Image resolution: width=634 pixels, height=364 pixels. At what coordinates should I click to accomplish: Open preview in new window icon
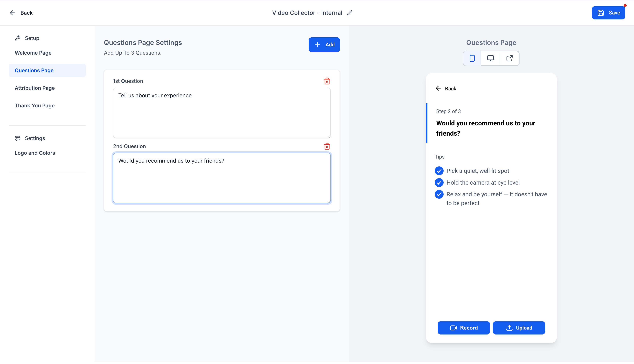pos(509,58)
